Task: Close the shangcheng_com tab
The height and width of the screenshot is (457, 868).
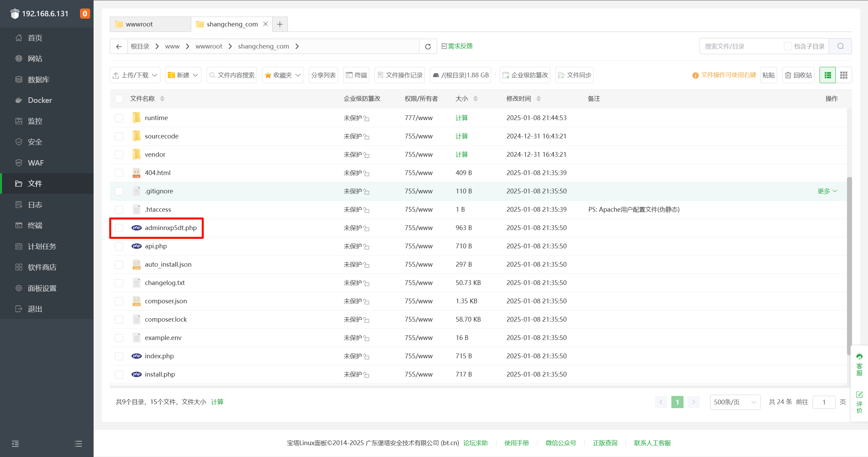Action: tap(265, 24)
